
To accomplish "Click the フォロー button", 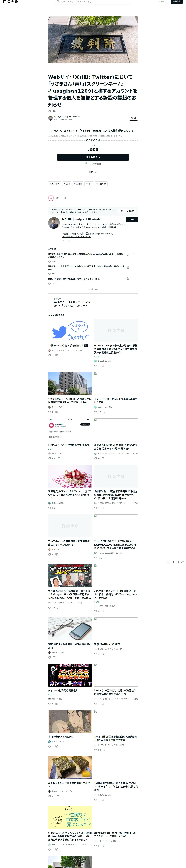I will 132,219.
